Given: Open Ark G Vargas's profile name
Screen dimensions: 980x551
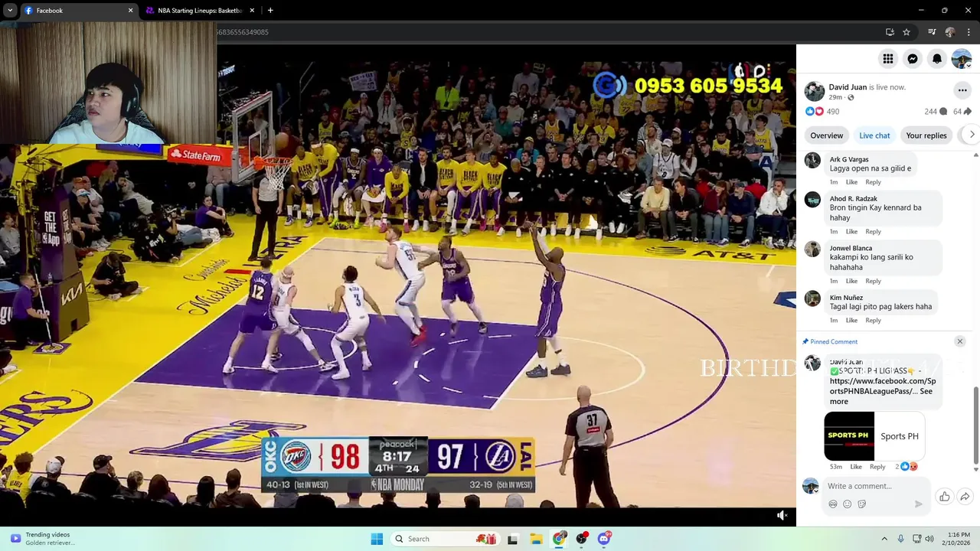Looking at the screenshot, I should point(849,159).
